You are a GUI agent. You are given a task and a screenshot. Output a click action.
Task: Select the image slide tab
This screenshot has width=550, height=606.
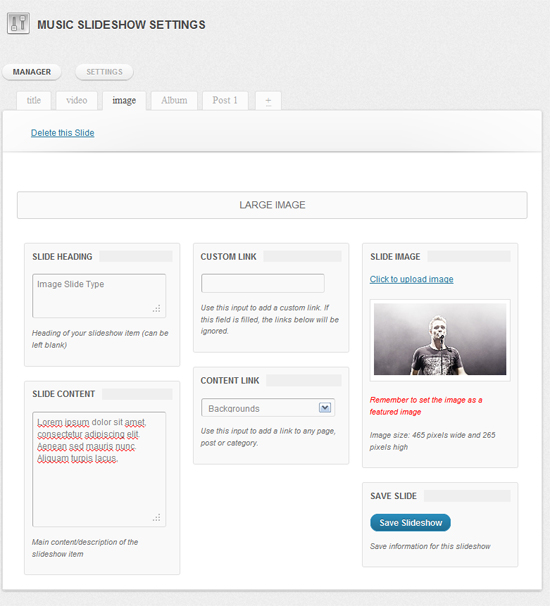(x=124, y=101)
